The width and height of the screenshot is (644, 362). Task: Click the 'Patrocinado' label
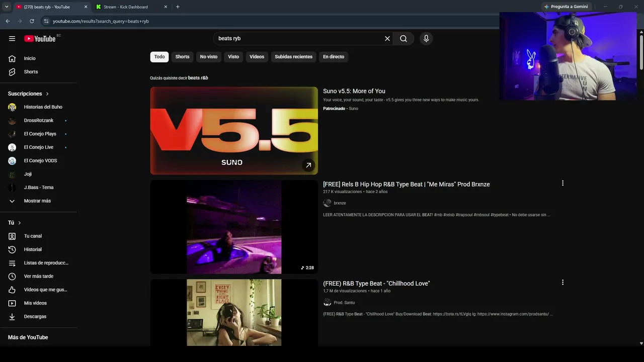click(334, 109)
